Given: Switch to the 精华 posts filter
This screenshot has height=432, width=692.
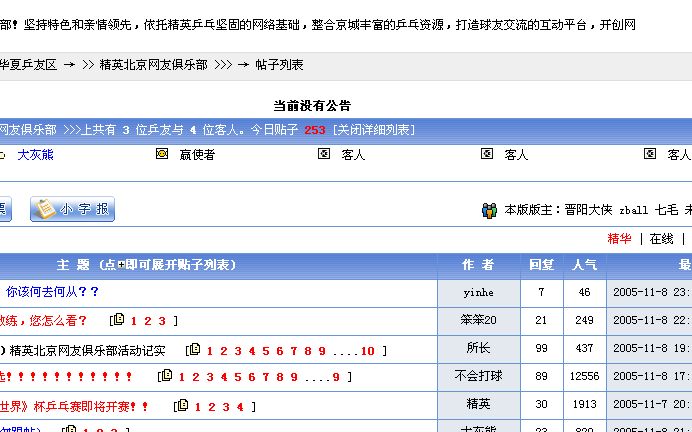Looking at the screenshot, I should click(619, 239).
